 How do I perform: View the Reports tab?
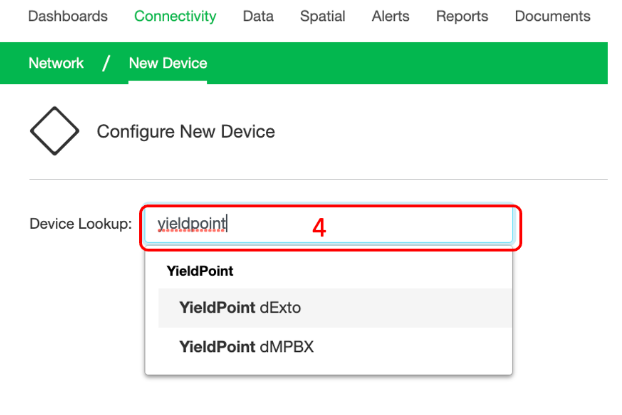[x=462, y=16]
